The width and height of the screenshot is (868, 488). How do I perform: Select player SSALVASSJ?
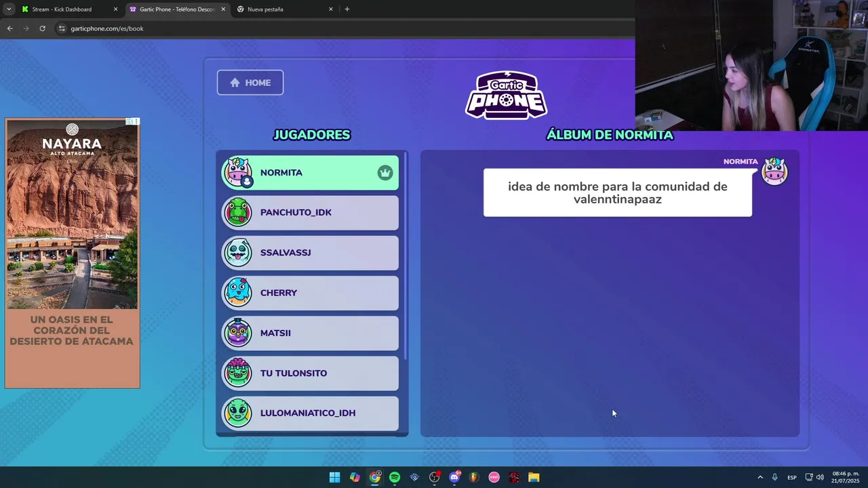coord(311,253)
